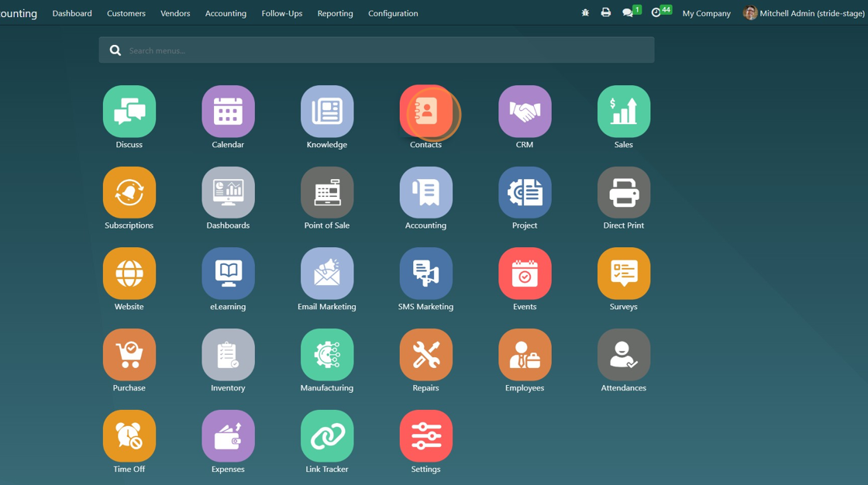
Task: Open the Inventory app
Action: pos(228,355)
